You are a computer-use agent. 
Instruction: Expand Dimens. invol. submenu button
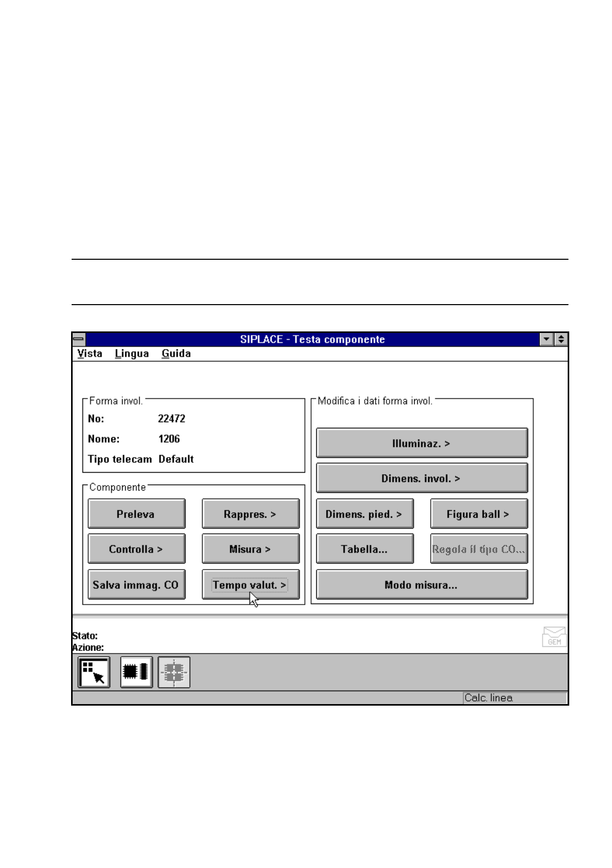(x=422, y=478)
